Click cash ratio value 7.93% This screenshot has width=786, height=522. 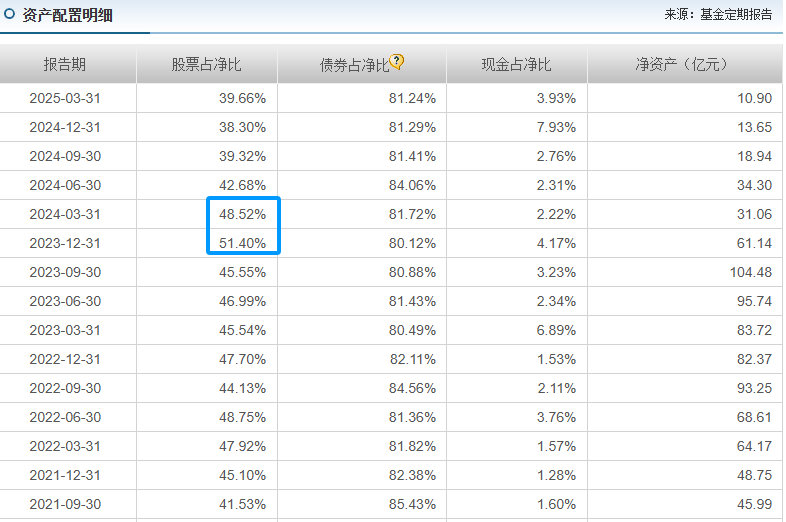pyautogui.click(x=556, y=127)
